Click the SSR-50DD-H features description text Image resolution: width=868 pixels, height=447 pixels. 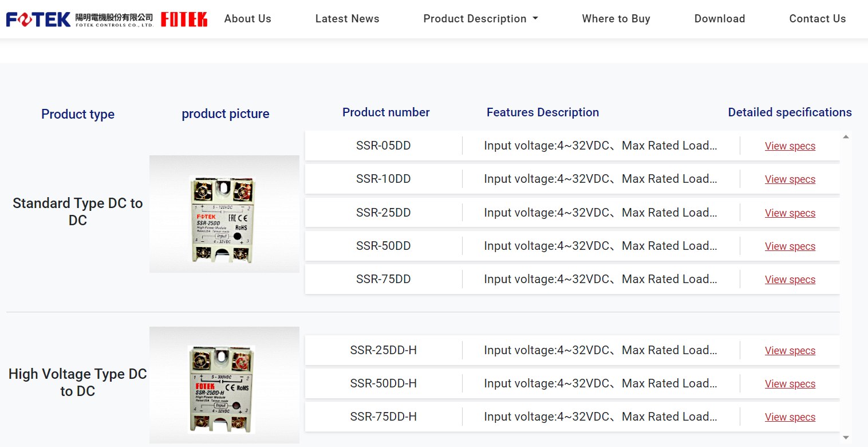click(601, 383)
